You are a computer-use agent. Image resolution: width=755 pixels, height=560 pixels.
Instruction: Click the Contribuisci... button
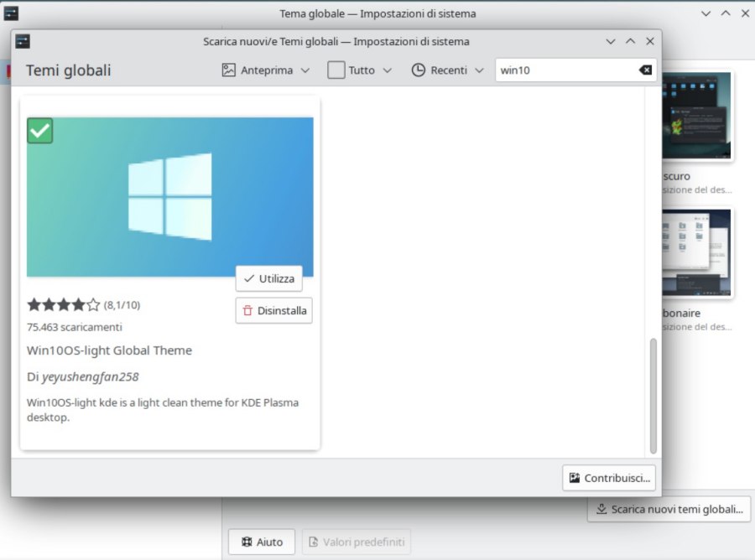click(x=609, y=478)
